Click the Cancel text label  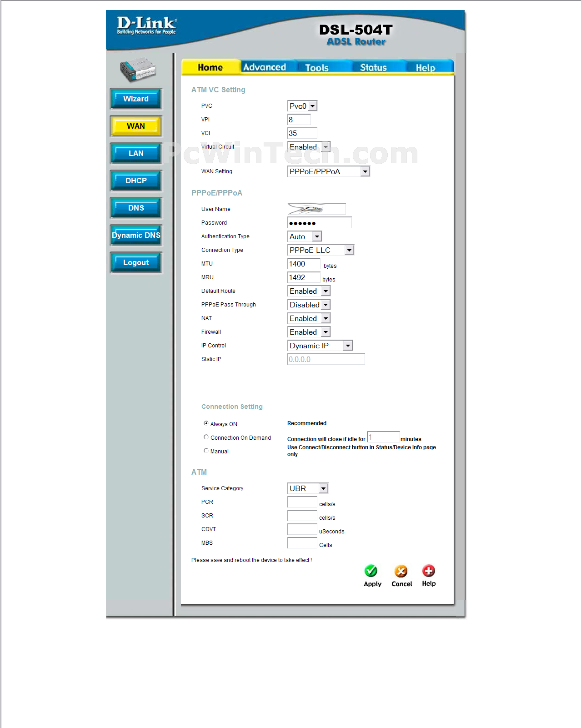[x=402, y=584]
